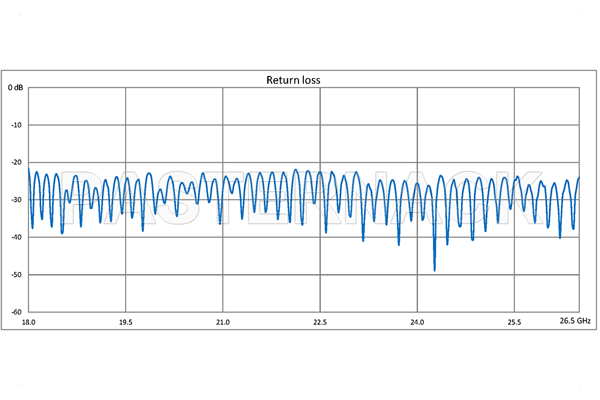Screen dimensions: 600x400
Task: Click the -50 y-axis label
Action: pos(17,275)
